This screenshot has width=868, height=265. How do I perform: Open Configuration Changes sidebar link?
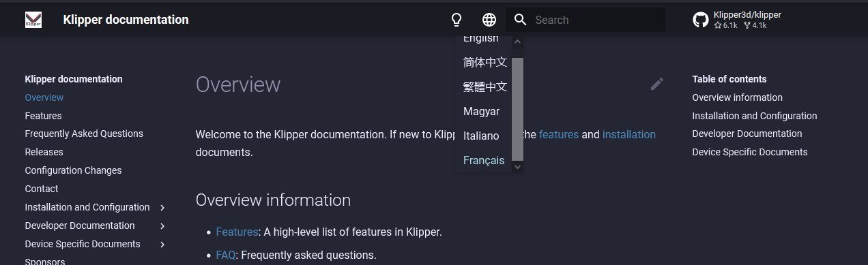point(73,170)
